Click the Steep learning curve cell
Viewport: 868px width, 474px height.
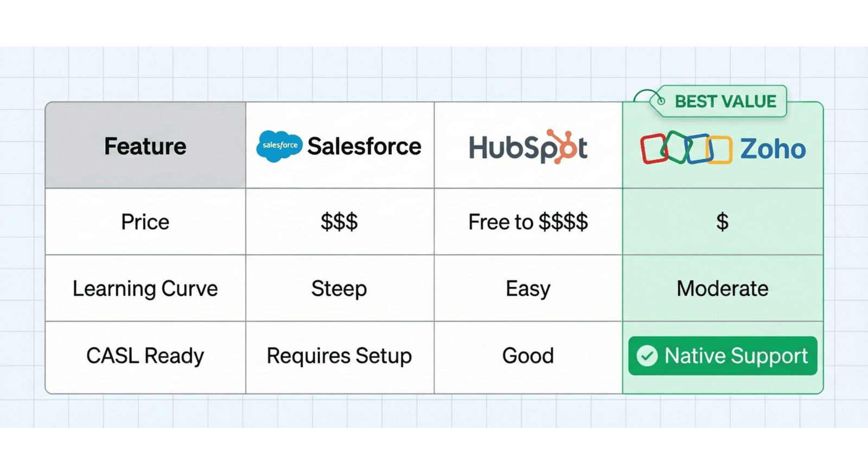(339, 289)
